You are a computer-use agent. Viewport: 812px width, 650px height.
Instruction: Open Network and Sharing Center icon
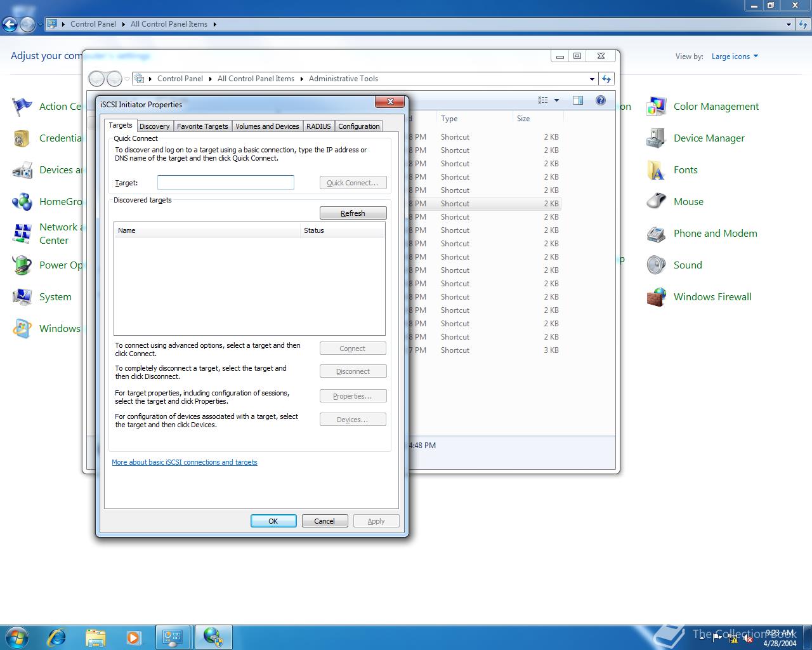pos(22,234)
